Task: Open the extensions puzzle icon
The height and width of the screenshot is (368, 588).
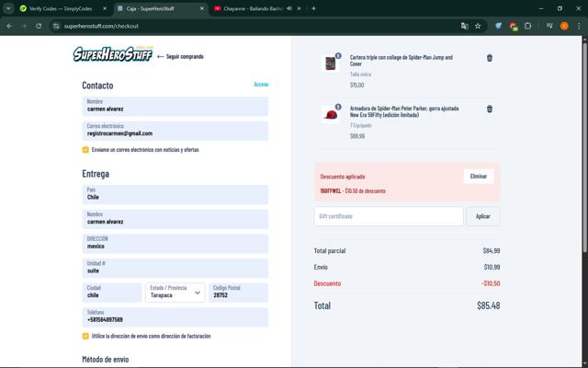Action: pyautogui.click(x=528, y=26)
